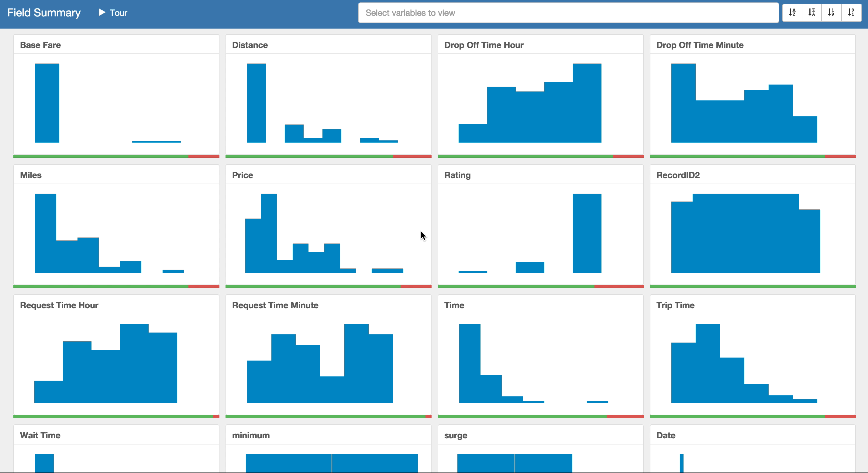Click the Field Summary title
868x473 pixels.
[x=44, y=12]
